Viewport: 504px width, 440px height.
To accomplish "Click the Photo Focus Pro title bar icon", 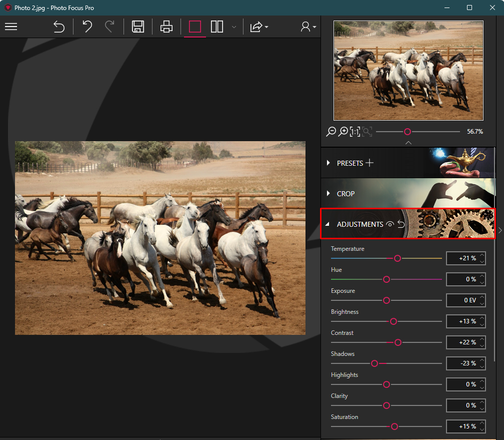I will click(7, 8).
